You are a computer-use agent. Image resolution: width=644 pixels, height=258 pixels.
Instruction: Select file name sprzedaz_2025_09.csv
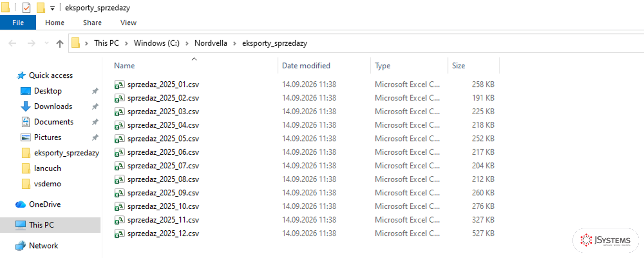coord(163,193)
